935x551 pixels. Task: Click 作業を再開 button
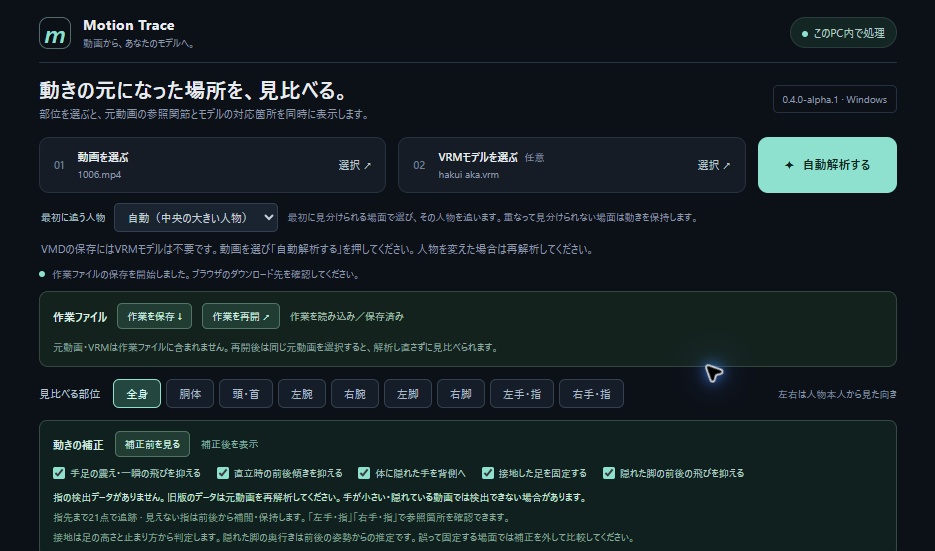[x=241, y=316]
